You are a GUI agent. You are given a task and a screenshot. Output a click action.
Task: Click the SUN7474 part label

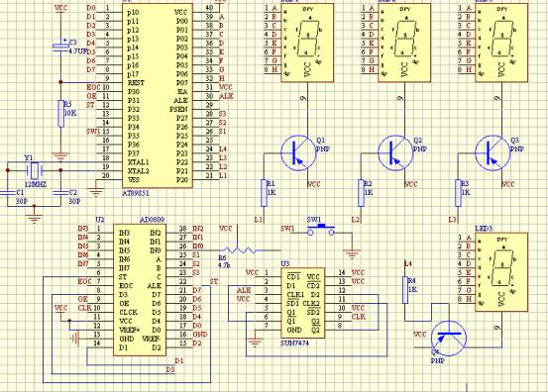294,343
